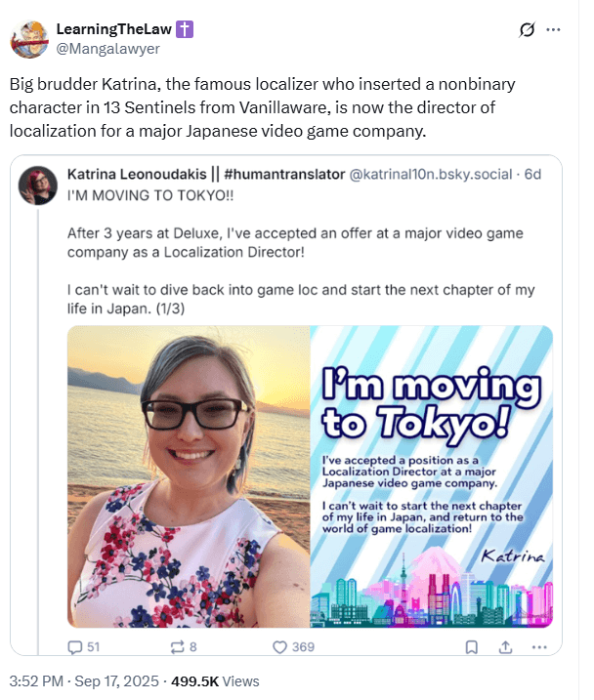Viewport: 594px width, 700px height.
Task: Click the 3:52 PM Sep 17, 2025 timestamp
Action: (x=84, y=681)
